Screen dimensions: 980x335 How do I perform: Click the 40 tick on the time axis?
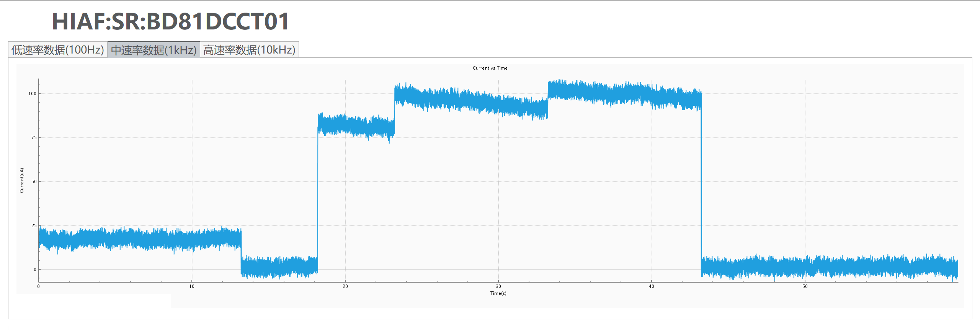[x=652, y=286]
